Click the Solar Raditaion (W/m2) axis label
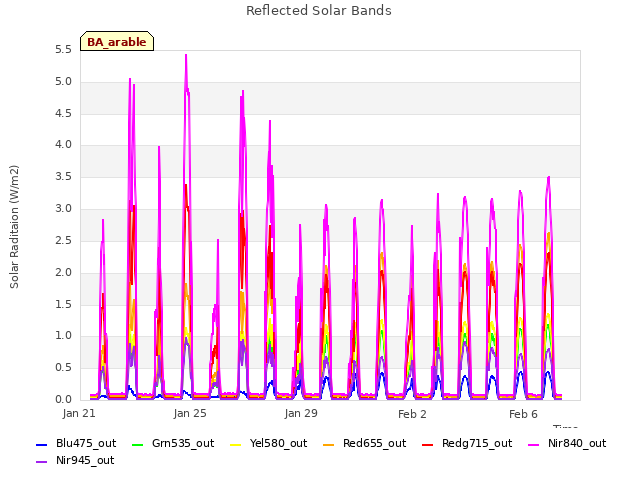 click(x=14, y=227)
